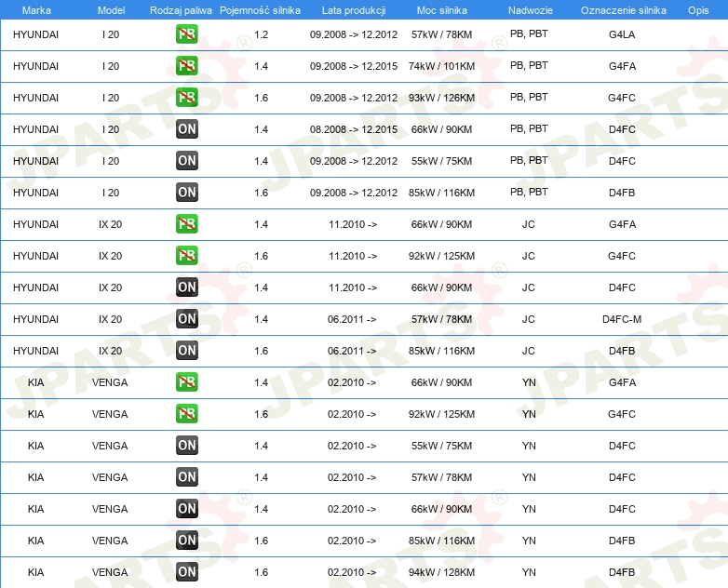728x588 pixels.
Task: Click the ON diesel icon for I 20 85kW / 116KM
Action: point(186,193)
